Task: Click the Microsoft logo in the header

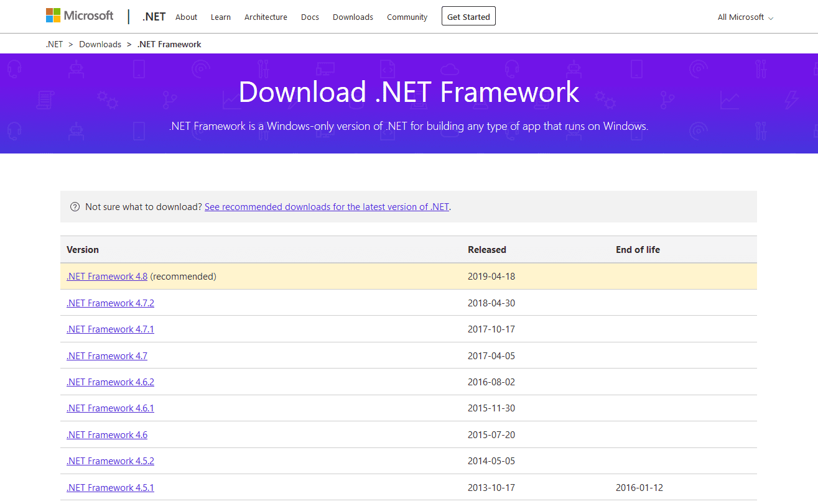Action: click(79, 15)
